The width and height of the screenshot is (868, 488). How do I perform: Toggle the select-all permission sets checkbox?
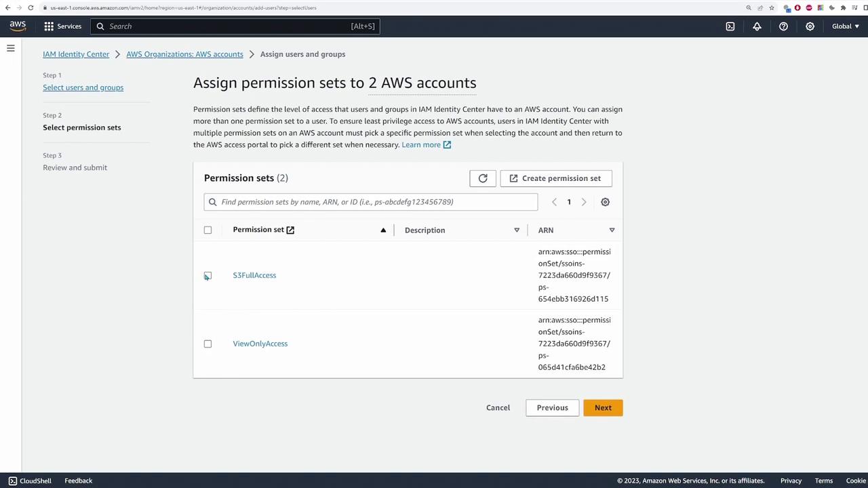208,230
